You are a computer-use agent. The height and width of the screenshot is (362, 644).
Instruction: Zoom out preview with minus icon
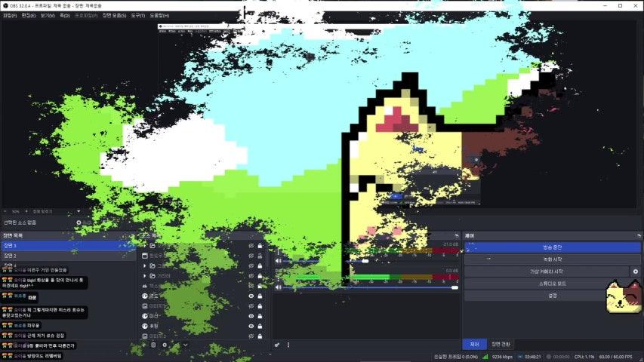(5, 211)
